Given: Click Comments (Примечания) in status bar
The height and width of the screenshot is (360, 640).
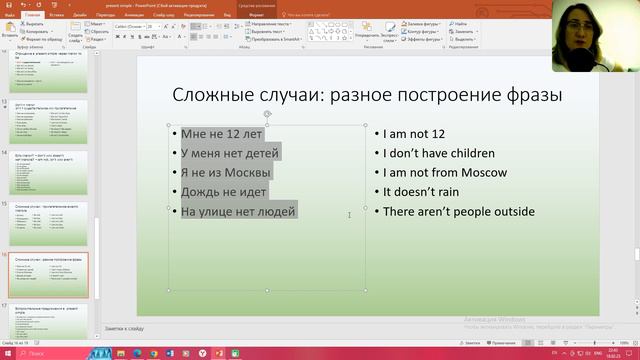Looking at the screenshot, I should (501, 343).
